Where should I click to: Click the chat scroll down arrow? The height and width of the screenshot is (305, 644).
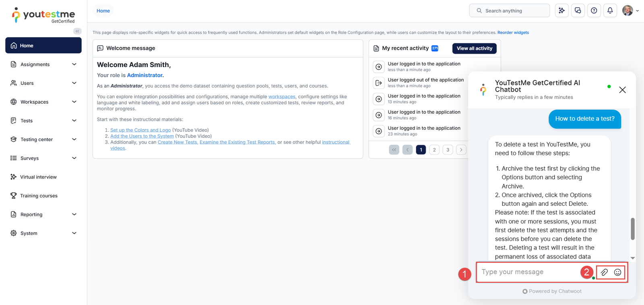(x=632, y=258)
